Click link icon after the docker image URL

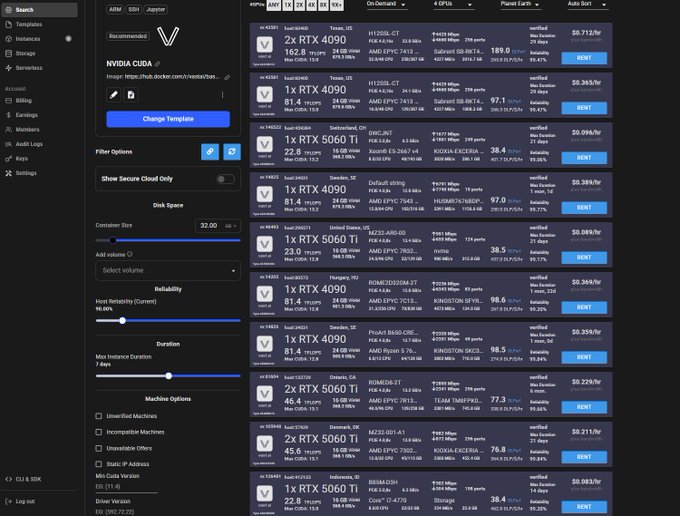(227, 77)
